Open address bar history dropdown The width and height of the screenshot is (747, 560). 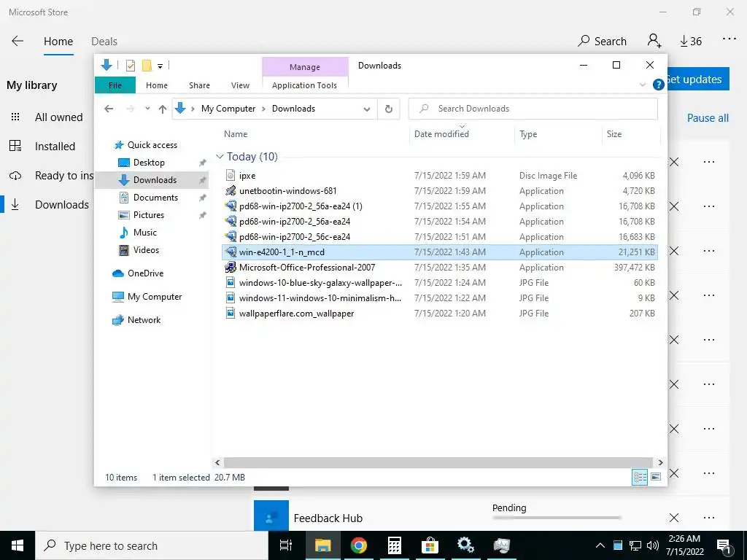coord(367,109)
